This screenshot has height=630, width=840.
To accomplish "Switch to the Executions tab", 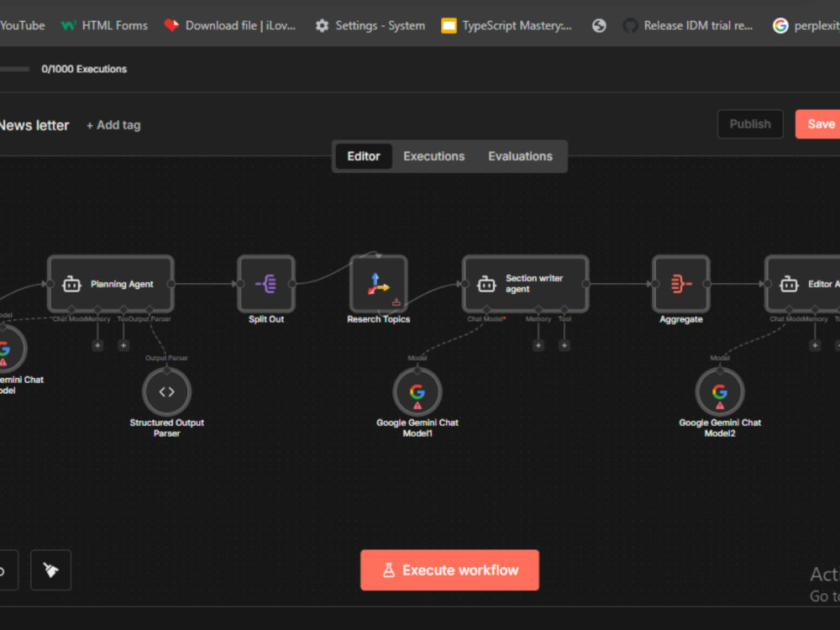I will tap(434, 156).
